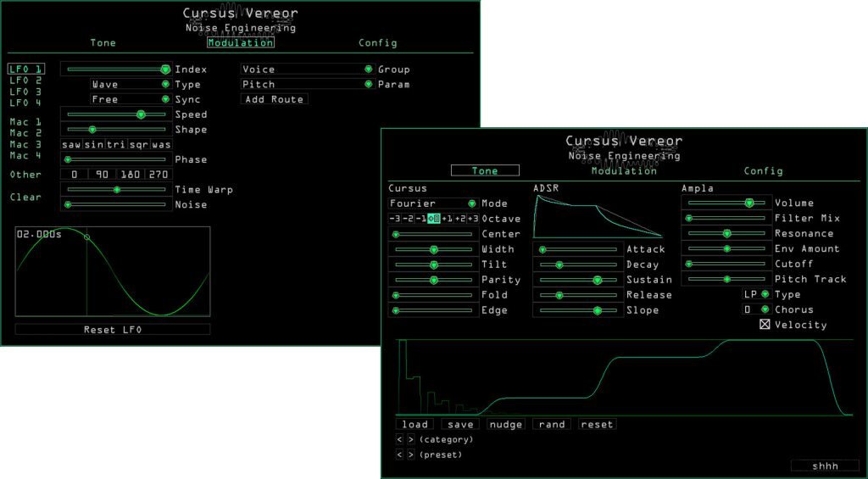Choose Mac 3 macro source
The height and width of the screenshot is (479, 868).
[x=25, y=144]
